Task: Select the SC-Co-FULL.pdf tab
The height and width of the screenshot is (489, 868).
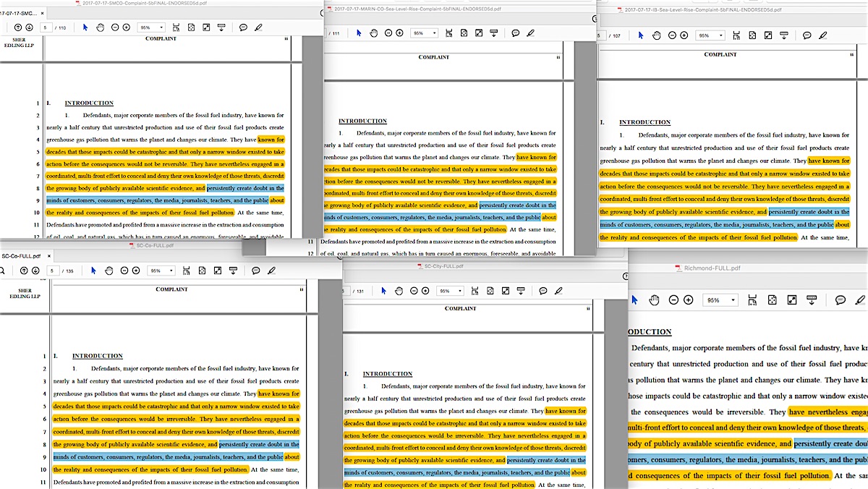Action: pyautogui.click(x=20, y=256)
